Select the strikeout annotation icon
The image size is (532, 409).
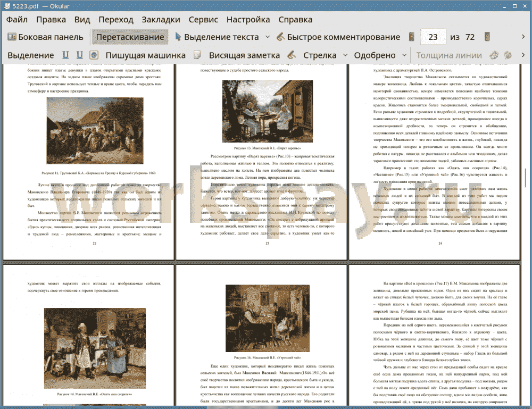tap(94, 55)
